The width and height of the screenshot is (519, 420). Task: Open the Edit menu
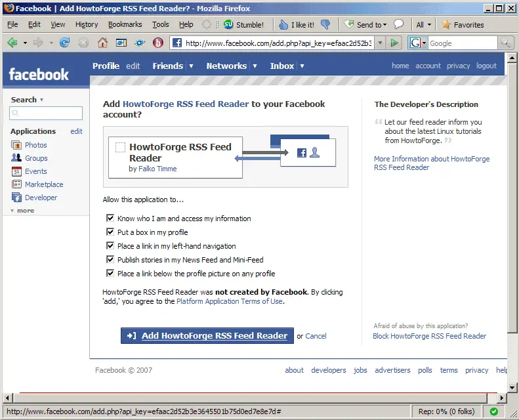[34, 24]
